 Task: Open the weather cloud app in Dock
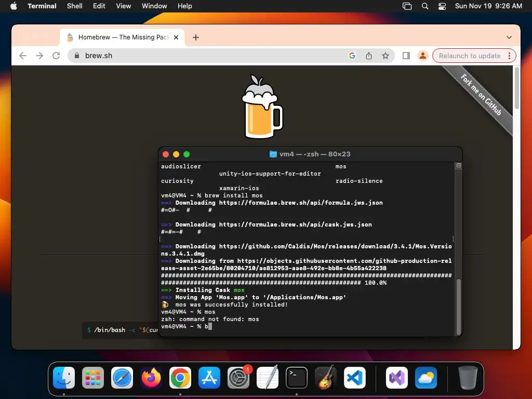point(426,378)
